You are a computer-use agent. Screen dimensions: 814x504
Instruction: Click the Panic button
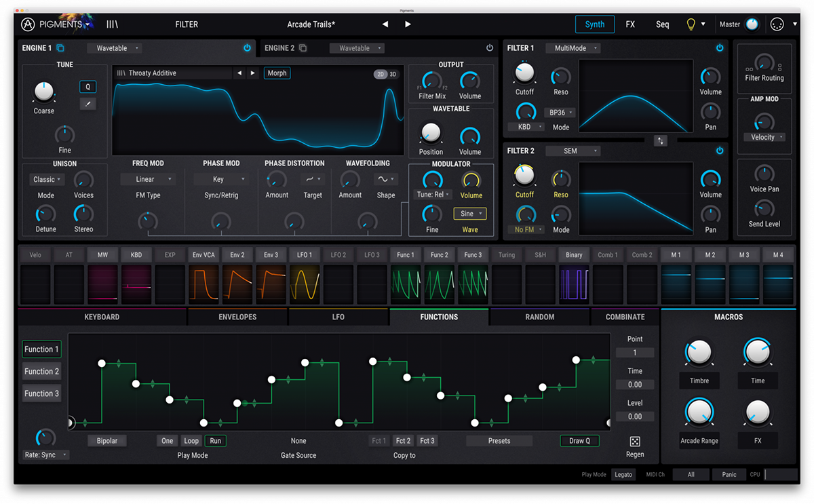click(729, 475)
